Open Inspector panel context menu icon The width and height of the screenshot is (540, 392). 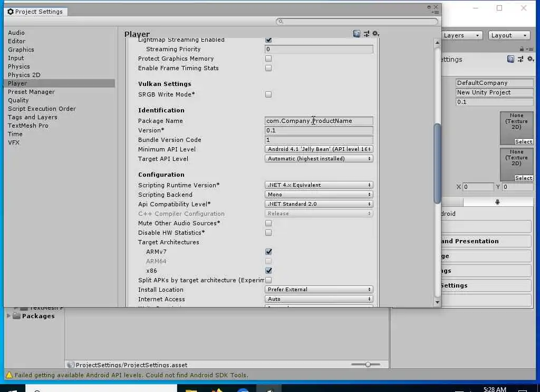[x=531, y=49]
